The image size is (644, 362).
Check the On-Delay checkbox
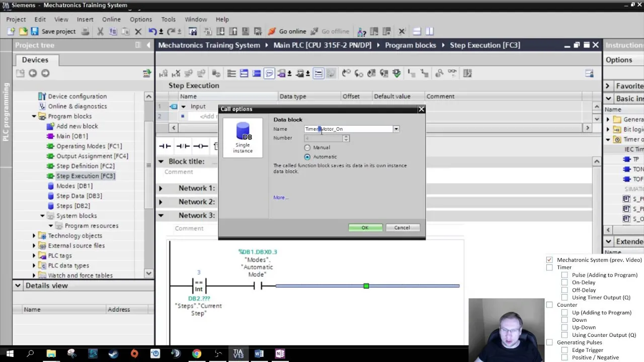565,283
